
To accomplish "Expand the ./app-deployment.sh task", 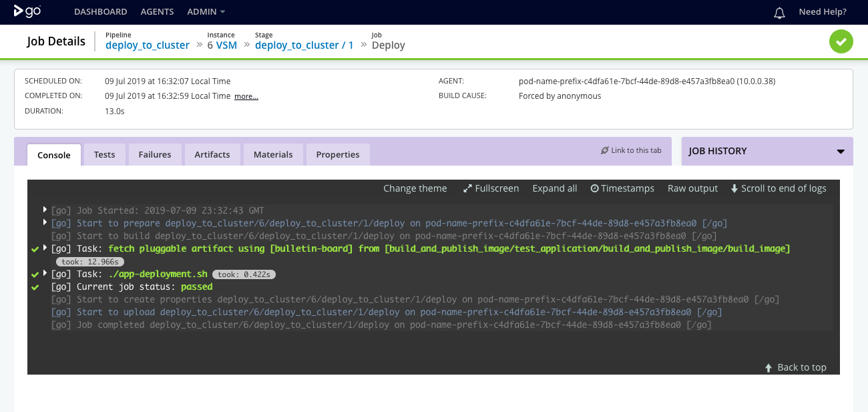I will pos(45,274).
